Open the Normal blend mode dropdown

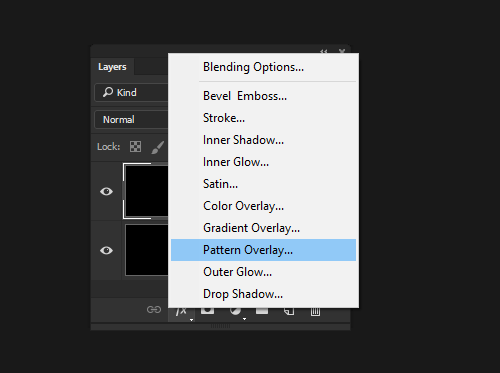(x=131, y=119)
